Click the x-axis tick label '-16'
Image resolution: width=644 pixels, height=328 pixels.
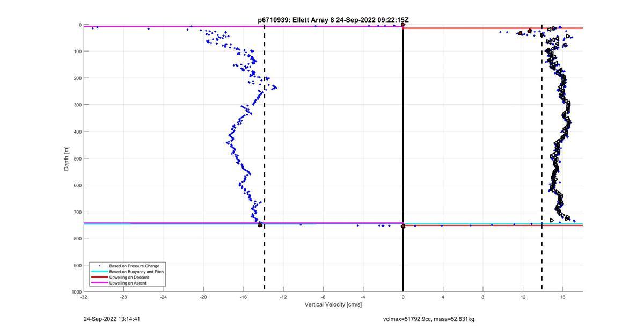click(x=244, y=297)
